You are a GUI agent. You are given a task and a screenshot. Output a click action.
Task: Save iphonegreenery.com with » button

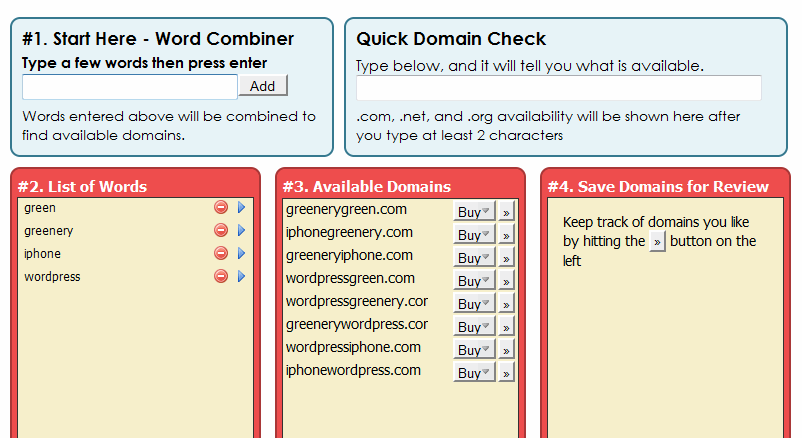(x=506, y=235)
